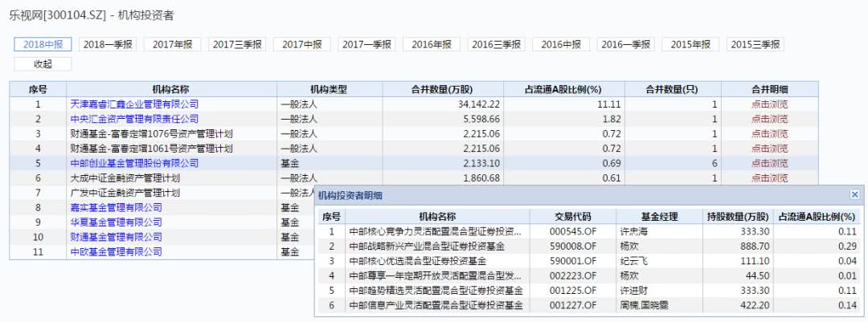Click 点击浏览 for 天津嘉睿汇鑫 row
The image size is (868, 322).
769,104
